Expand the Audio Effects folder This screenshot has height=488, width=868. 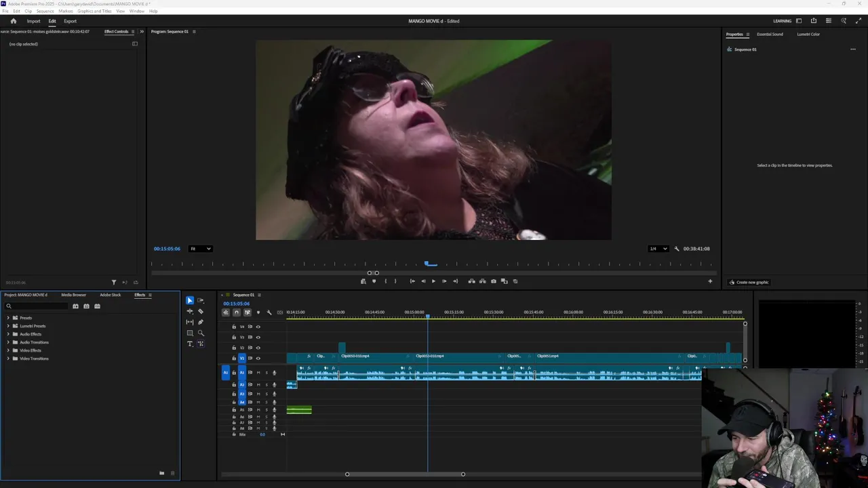[x=8, y=334]
